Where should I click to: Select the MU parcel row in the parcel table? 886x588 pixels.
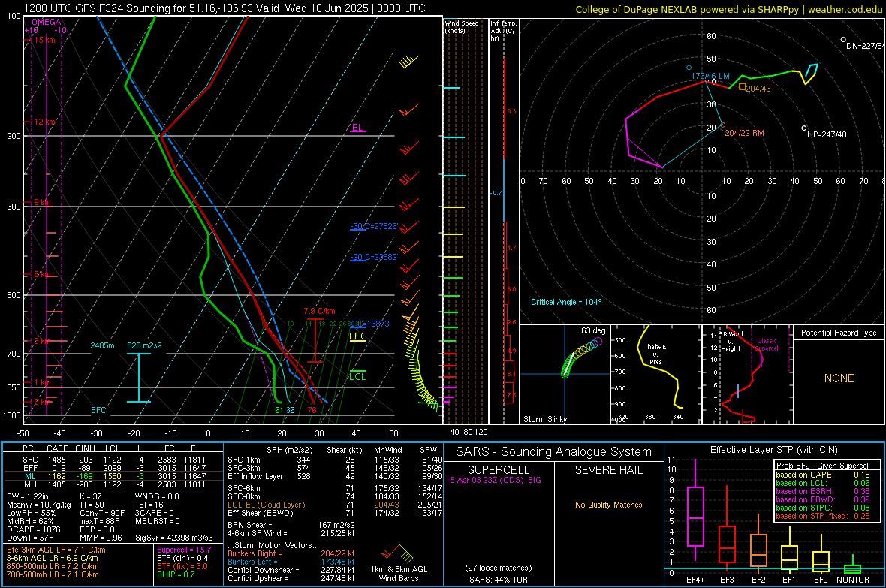(113, 484)
